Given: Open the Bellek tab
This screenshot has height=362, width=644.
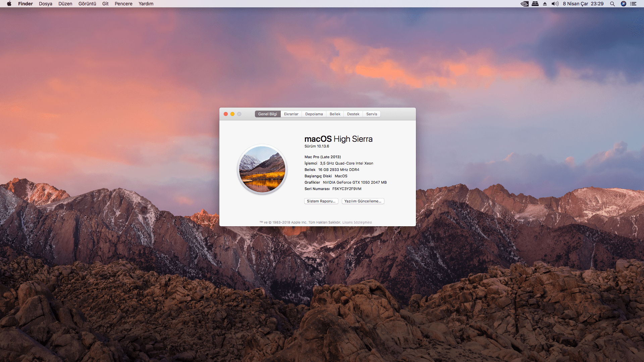Looking at the screenshot, I should click(335, 114).
